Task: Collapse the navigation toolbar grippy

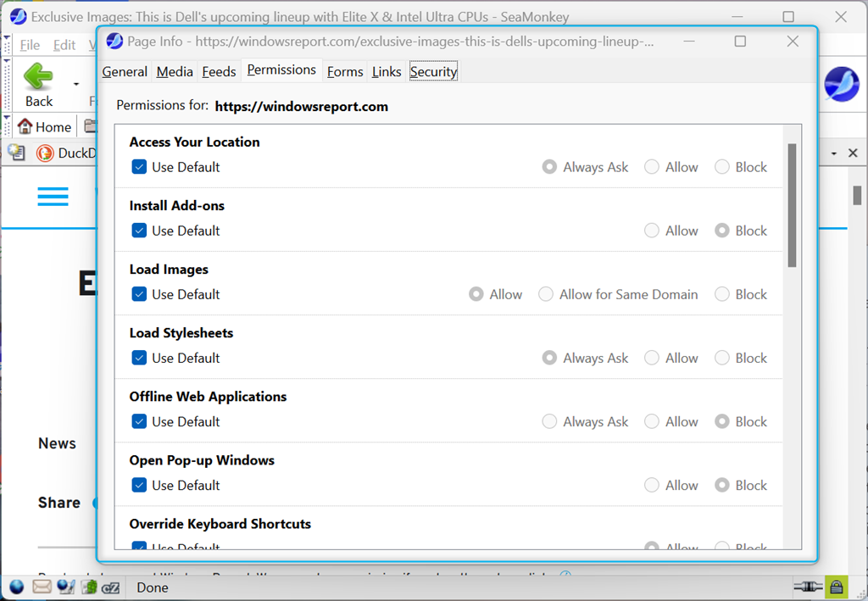Action: pyautogui.click(x=7, y=84)
